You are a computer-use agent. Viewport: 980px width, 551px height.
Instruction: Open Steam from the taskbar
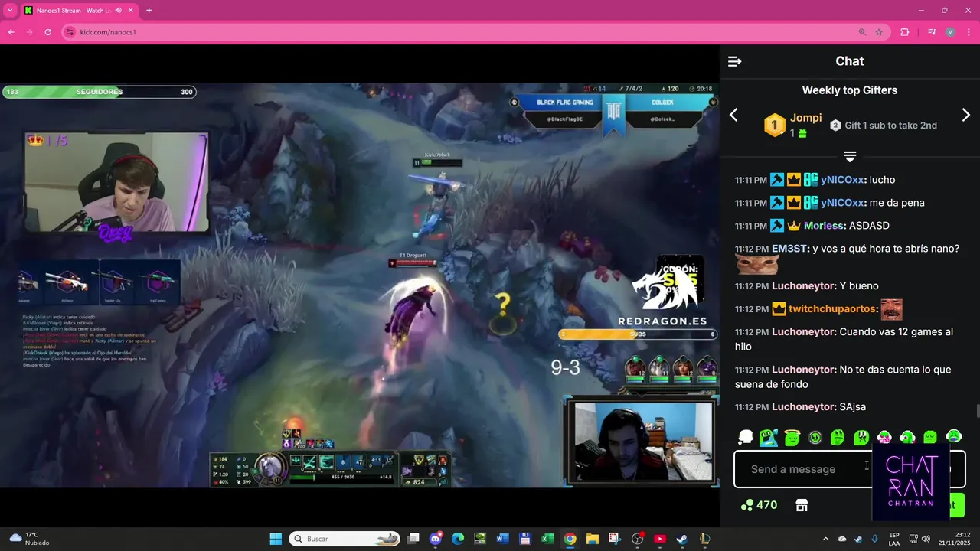pos(682,539)
